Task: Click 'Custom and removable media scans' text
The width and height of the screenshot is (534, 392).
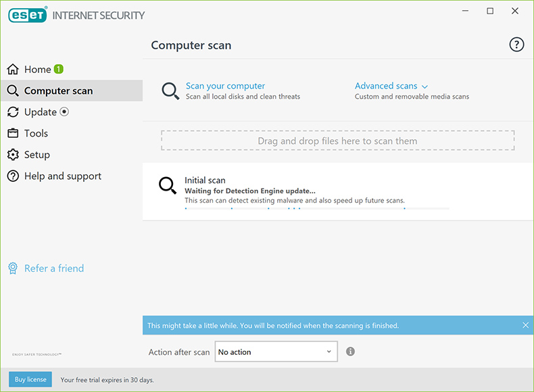Action: click(x=412, y=97)
